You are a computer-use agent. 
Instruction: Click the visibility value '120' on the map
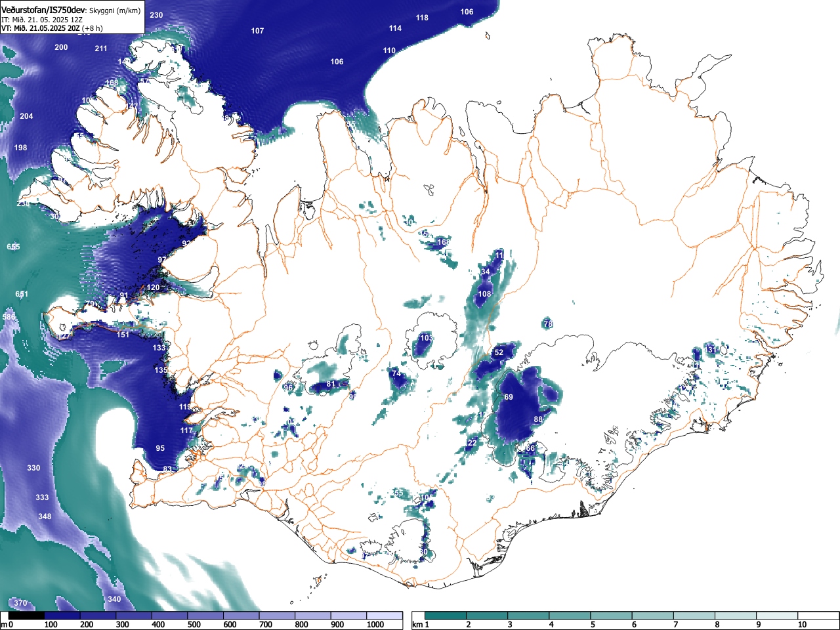[x=153, y=287]
